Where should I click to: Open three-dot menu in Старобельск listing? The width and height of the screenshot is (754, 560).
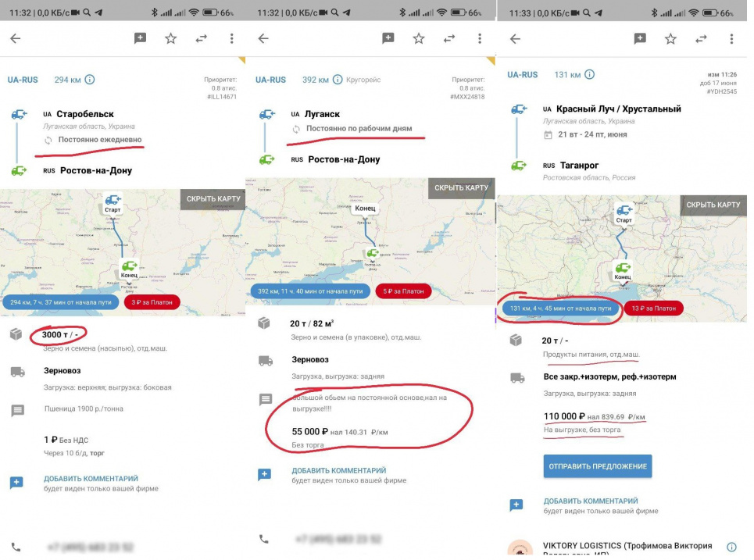tap(231, 38)
